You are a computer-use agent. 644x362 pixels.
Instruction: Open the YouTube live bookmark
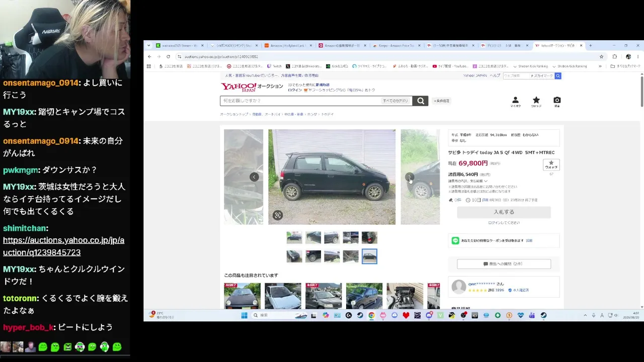click(x=450, y=66)
